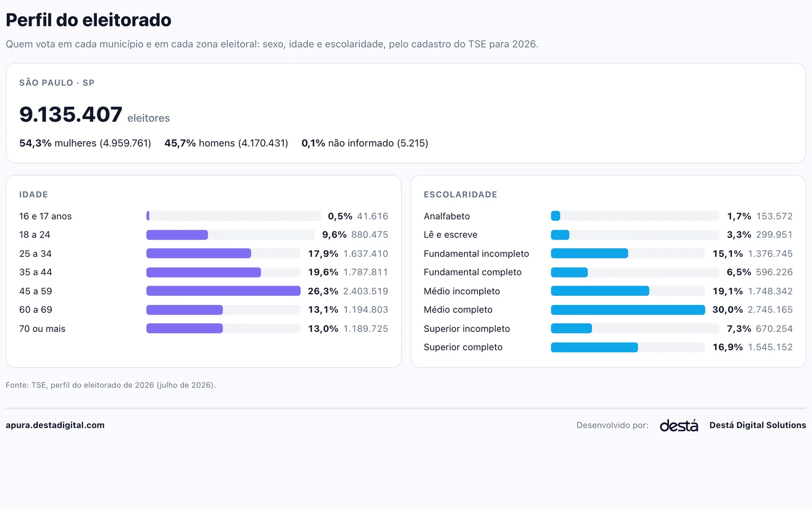Click the destá logo
Screen dimensions: 812x508
pyautogui.click(x=679, y=425)
